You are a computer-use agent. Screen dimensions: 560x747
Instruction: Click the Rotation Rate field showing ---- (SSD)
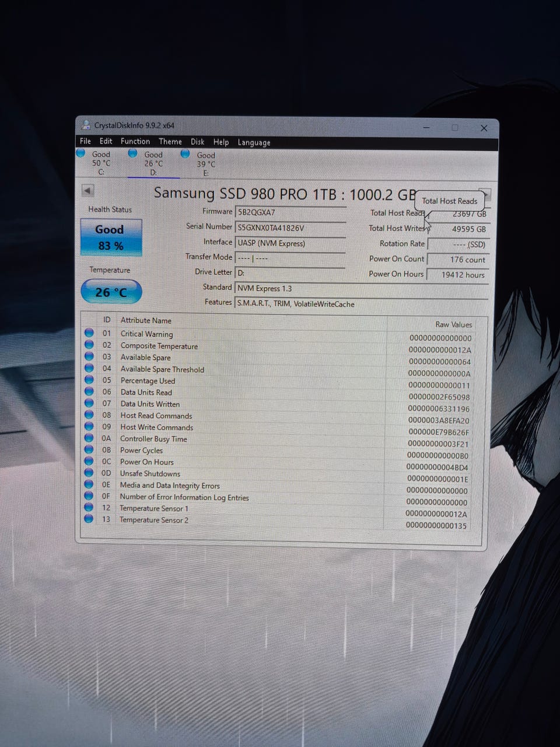point(459,244)
